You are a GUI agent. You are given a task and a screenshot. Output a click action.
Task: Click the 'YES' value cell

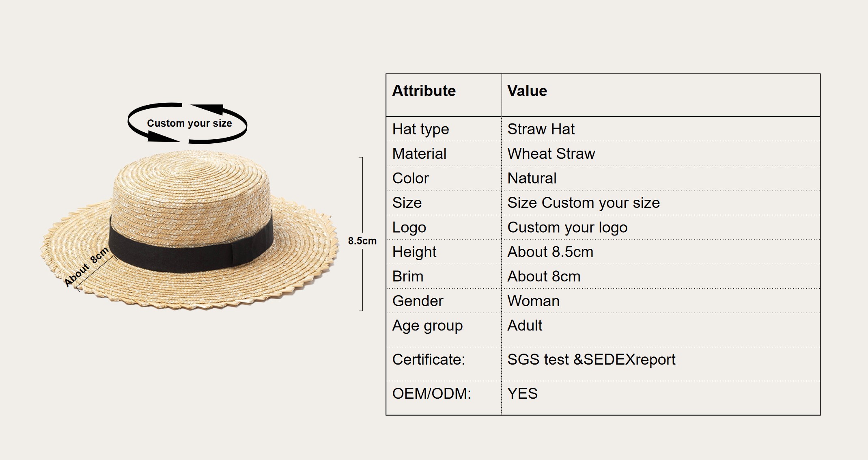(x=661, y=398)
